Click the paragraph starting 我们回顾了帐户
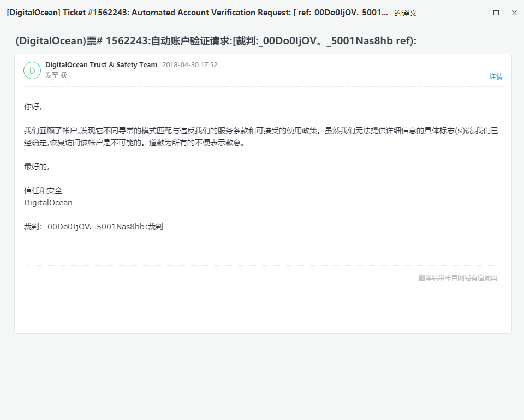This screenshot has width=524, height=420. [x=261, y=137]
